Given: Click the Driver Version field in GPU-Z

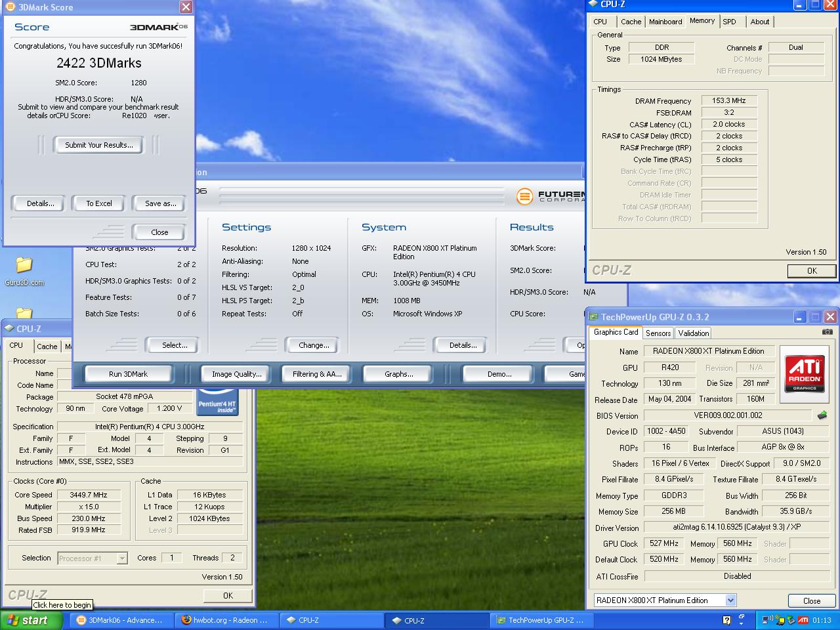Looking at the screenshot, I should 736,527.
